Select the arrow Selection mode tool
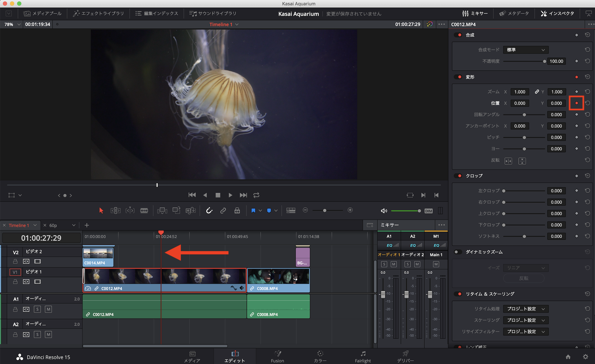Screen dimensions: 595x364 coord(101,211)
